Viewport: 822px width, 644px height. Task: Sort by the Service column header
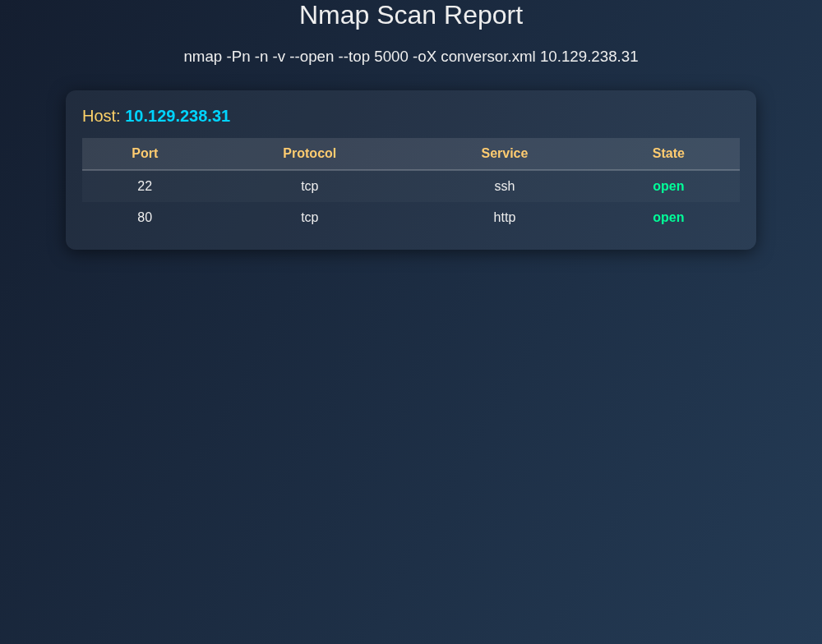pos(504,154)
